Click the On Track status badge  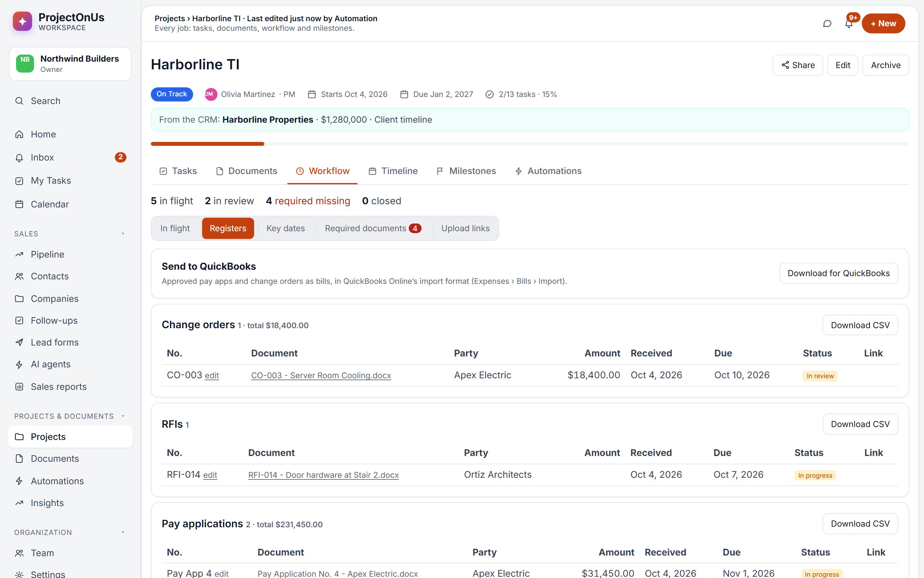[172, 94]
